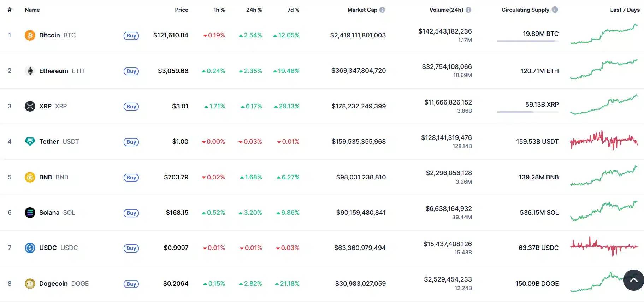Click the Volume(24h) info icon
Viewport: 644px width, 302px height.
pyautogui.click(x=469, y=10)
